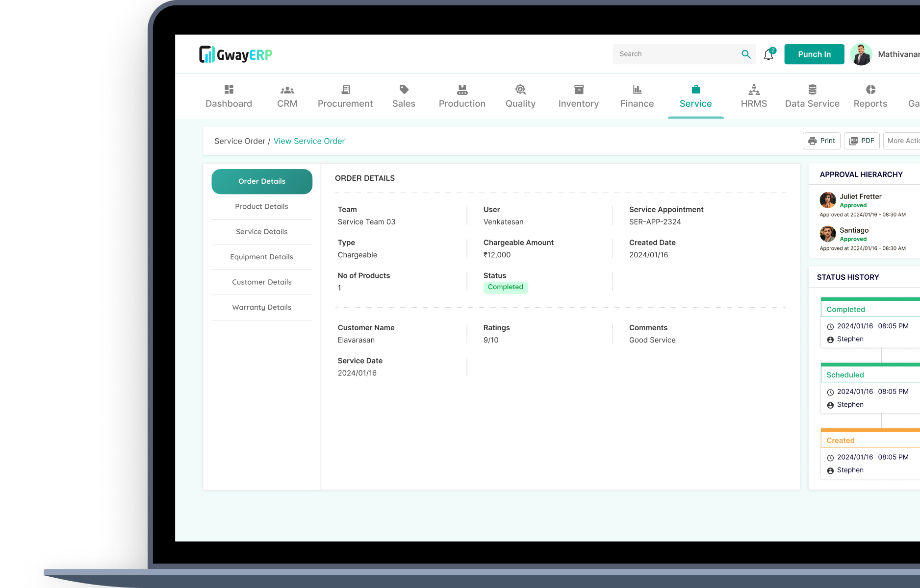This screenshot has height=588, width=920.
Task: Open the View Service Order breadcrumb link
Action: pos(309,141)
